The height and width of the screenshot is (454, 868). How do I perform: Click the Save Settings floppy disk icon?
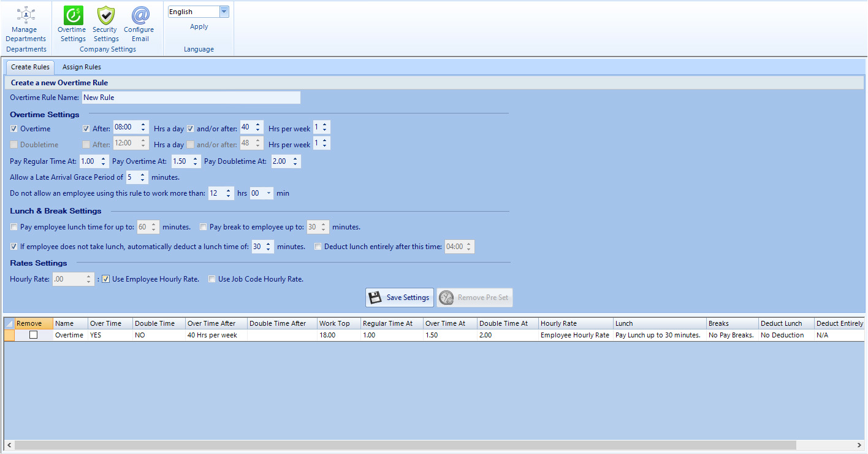click(375, 298)
